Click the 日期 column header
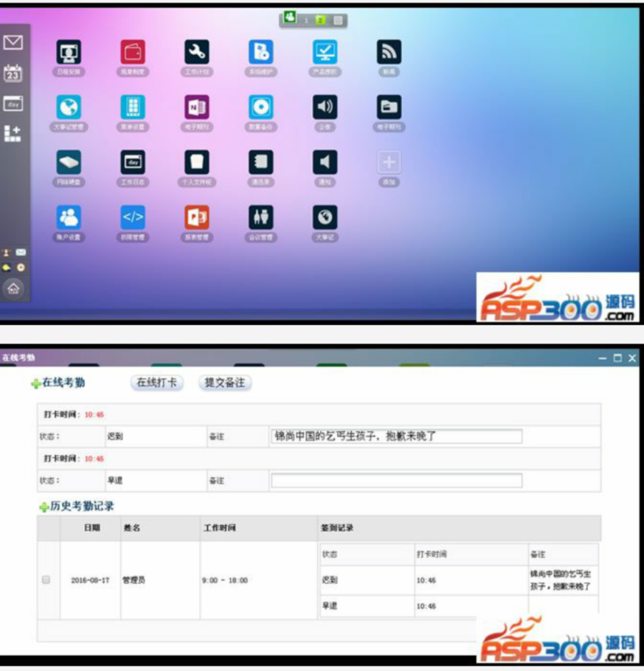This screenshot has height=671, width=644. [x=92, y=528]
